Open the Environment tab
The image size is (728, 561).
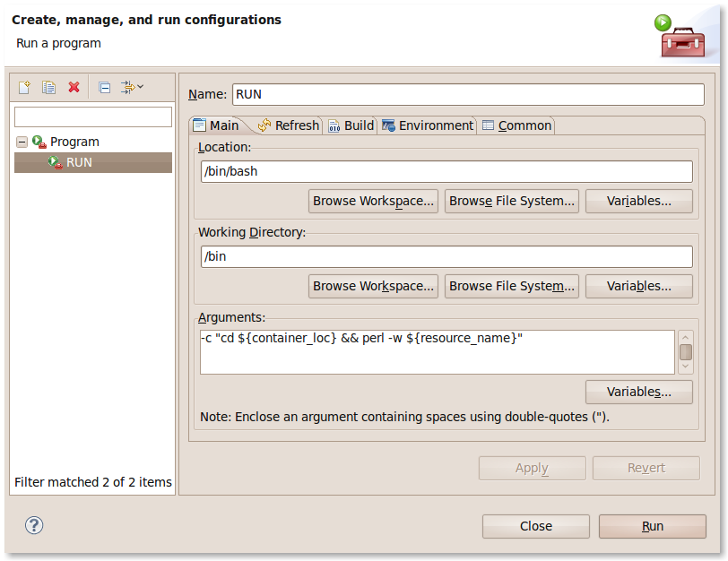tap(428, 125)
